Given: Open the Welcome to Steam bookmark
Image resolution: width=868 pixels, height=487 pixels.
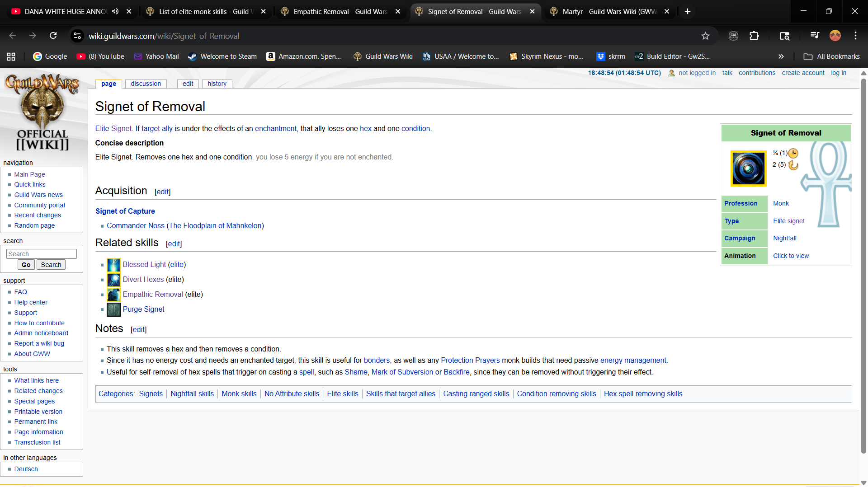Looking at the screenshot, I should pos(222,56).
